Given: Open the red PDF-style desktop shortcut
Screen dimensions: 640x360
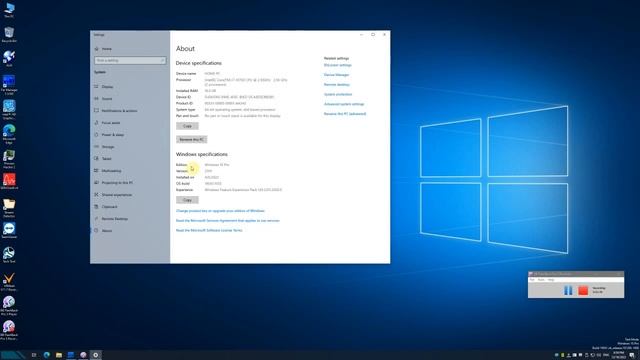Looking at the screenshot, I should [x=9, y=182].
